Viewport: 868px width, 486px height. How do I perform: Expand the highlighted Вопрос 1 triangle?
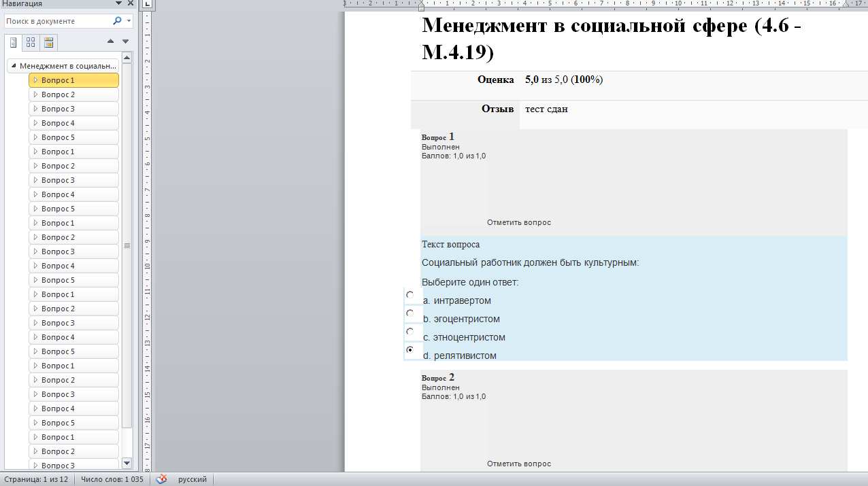pos(35,80)
